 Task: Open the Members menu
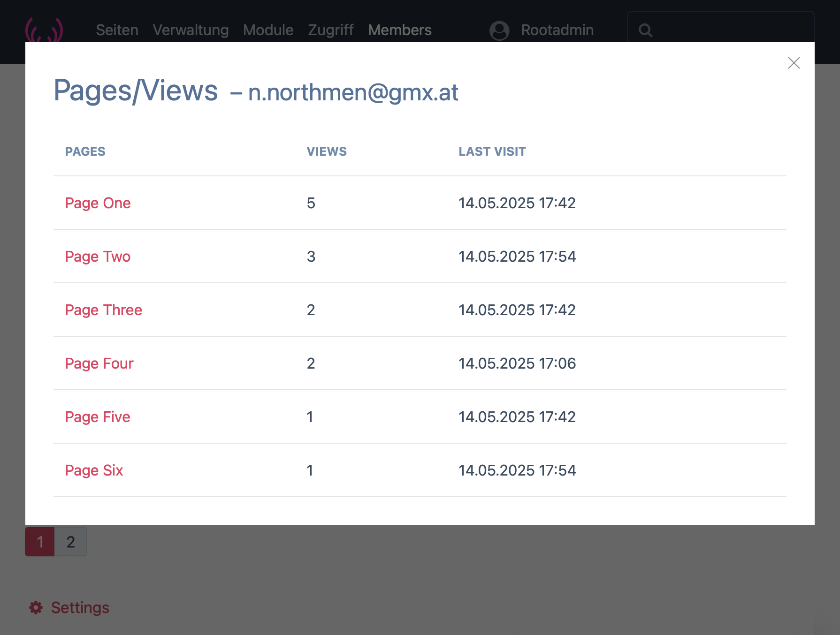click(x=400, y=30)
